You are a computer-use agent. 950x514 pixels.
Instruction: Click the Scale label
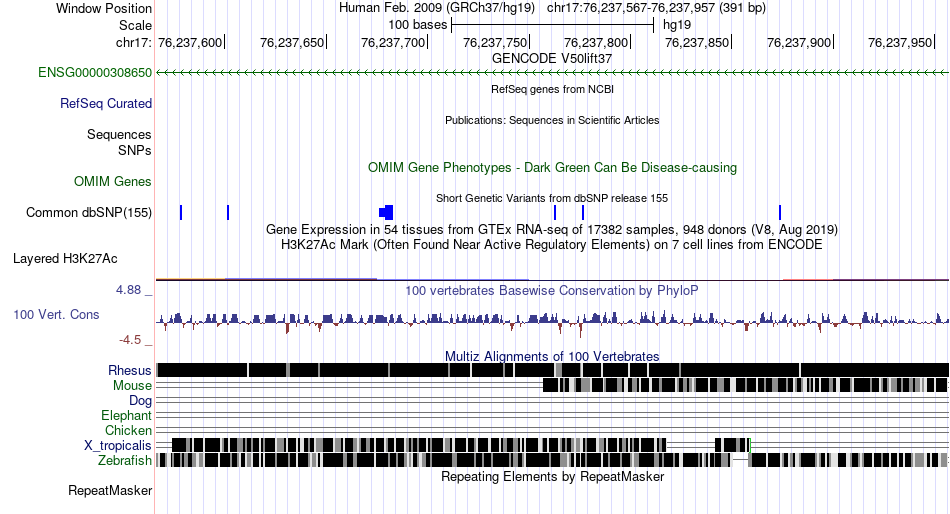[136, 25]
